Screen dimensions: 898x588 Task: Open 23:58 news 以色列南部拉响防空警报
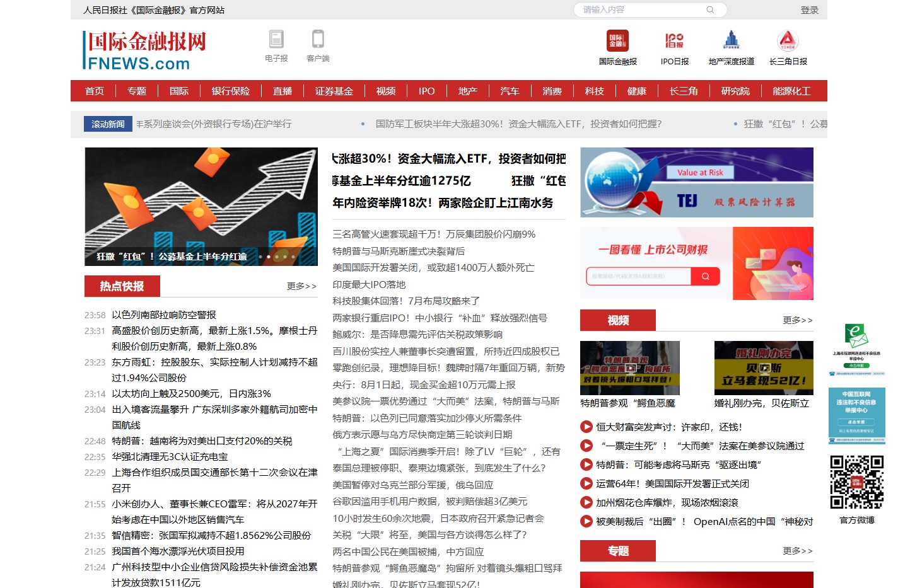[x=164, y=314]
